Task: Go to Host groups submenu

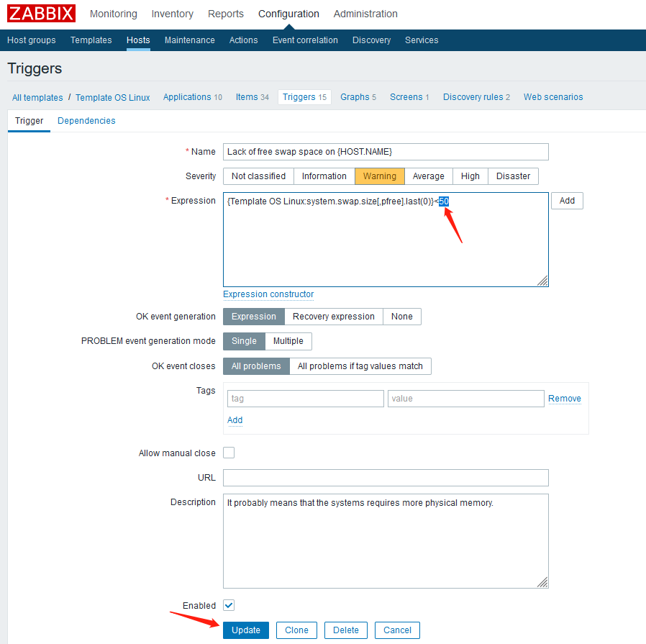Action: click(x=32, y=40)
